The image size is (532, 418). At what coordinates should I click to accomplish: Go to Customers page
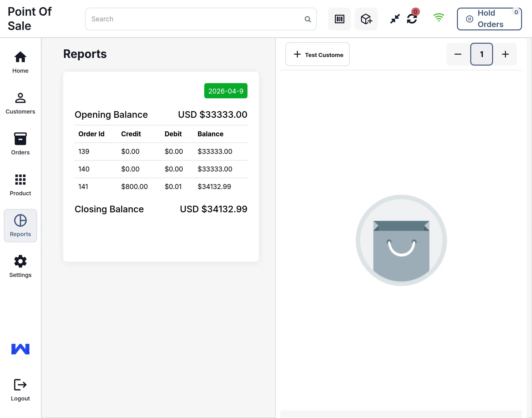click(20, 103)
